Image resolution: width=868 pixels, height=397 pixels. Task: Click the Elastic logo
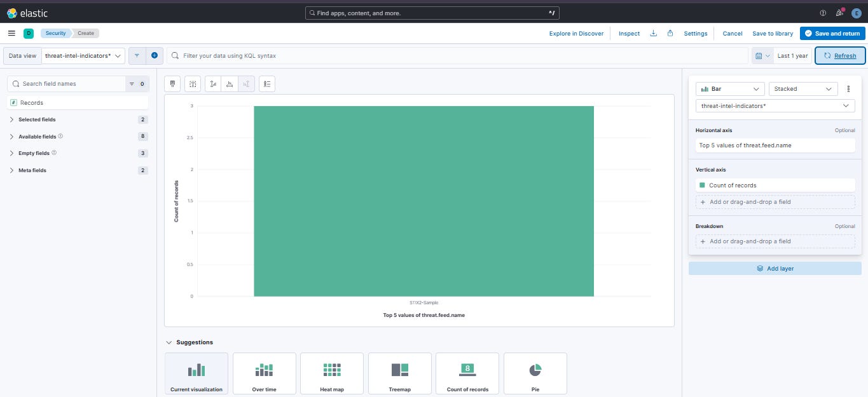[x=27, y=13]
